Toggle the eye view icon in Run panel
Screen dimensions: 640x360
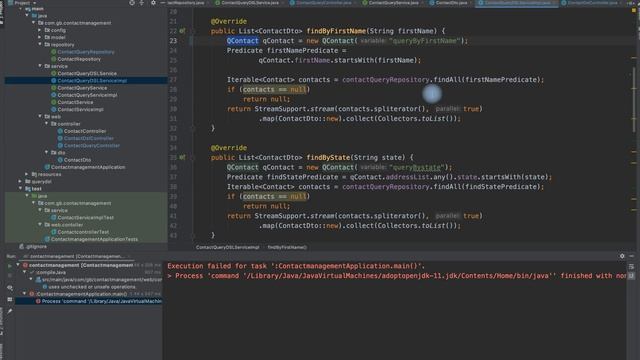tap(10, 288)
